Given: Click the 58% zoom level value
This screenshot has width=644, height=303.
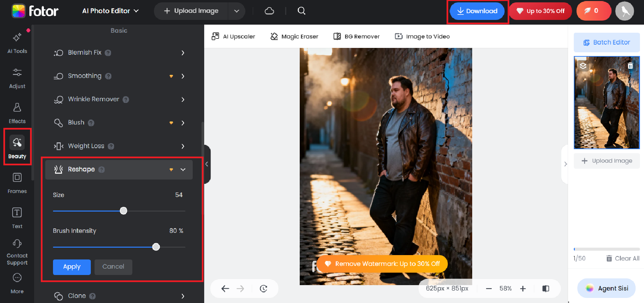Looking at the screenshot, I should click(506, 288).
